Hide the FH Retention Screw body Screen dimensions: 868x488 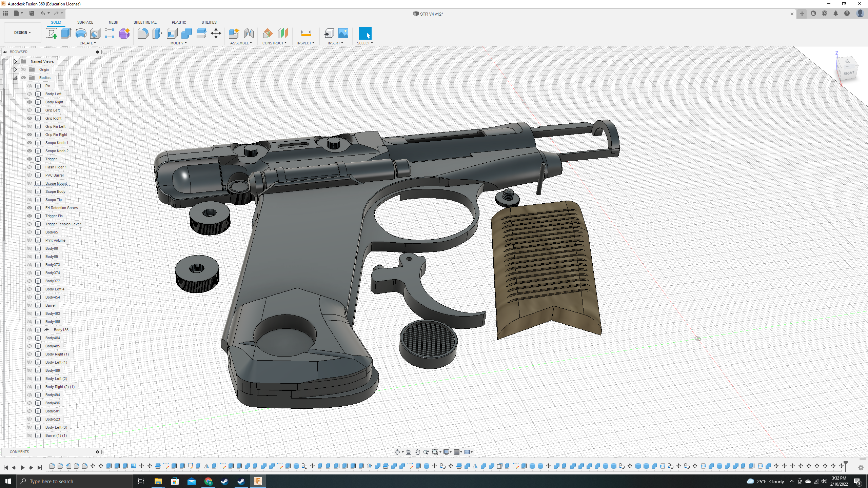29,208
